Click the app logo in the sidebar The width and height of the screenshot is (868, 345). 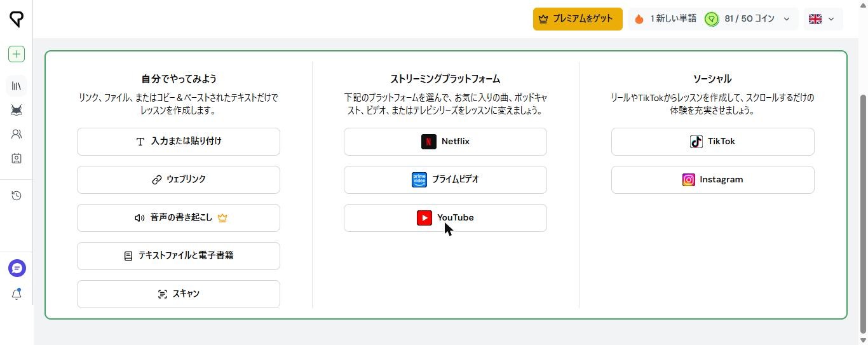tap(17, 19)
